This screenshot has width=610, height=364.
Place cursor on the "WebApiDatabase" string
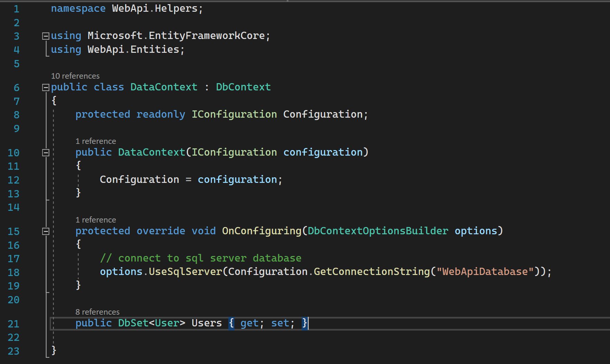pyautogui.click(x=485, y=272)
